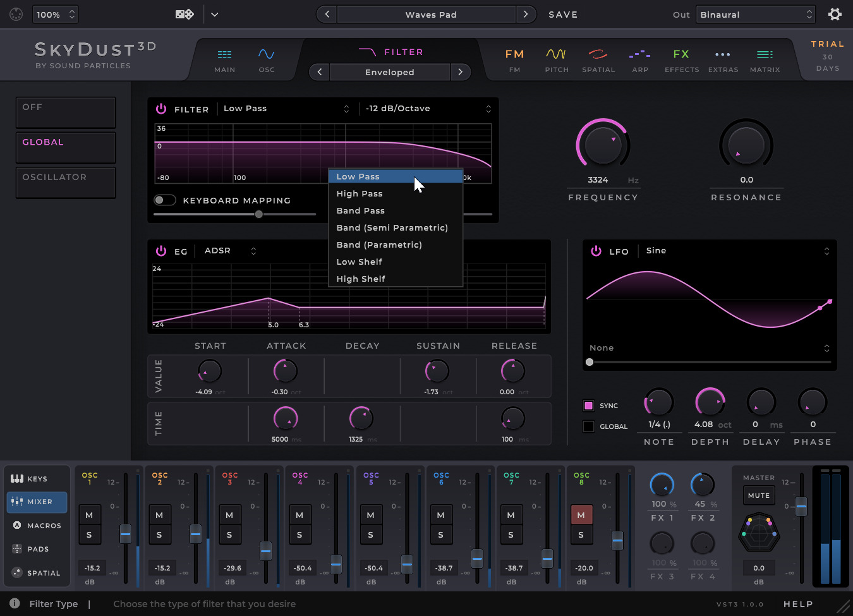Choose Band (Parametric) filter type
Image resolution: width=853 pixels, height=616 pixels.
pos(396,245)
